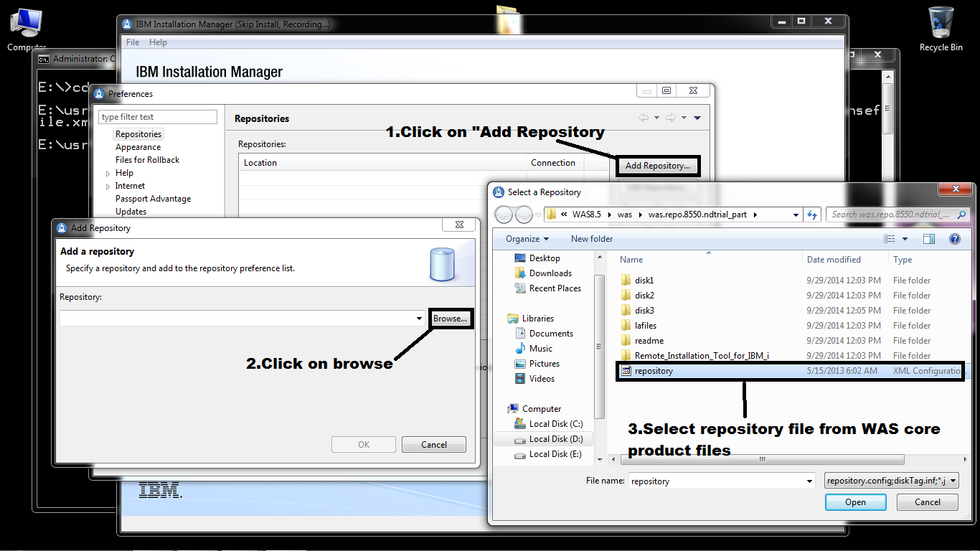The image size is (980, 551).
Task: Open the File menu of Installation Manager
Action: point(132,42)
